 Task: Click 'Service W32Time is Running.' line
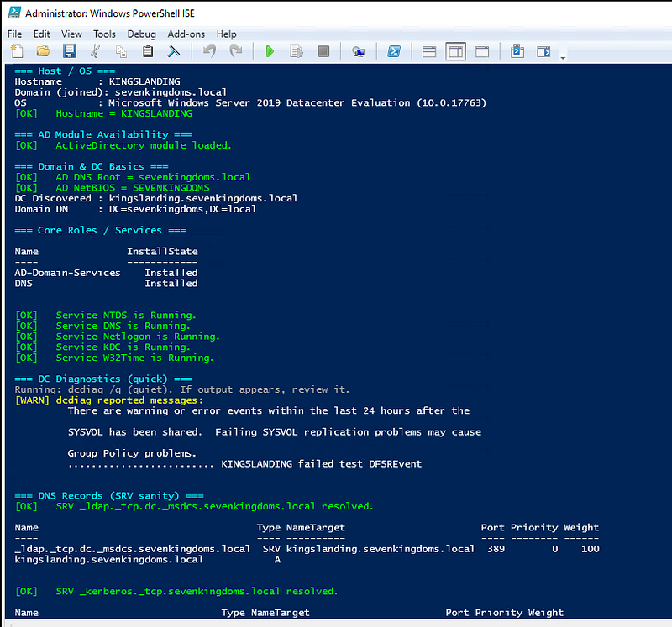tap(114, 358)
